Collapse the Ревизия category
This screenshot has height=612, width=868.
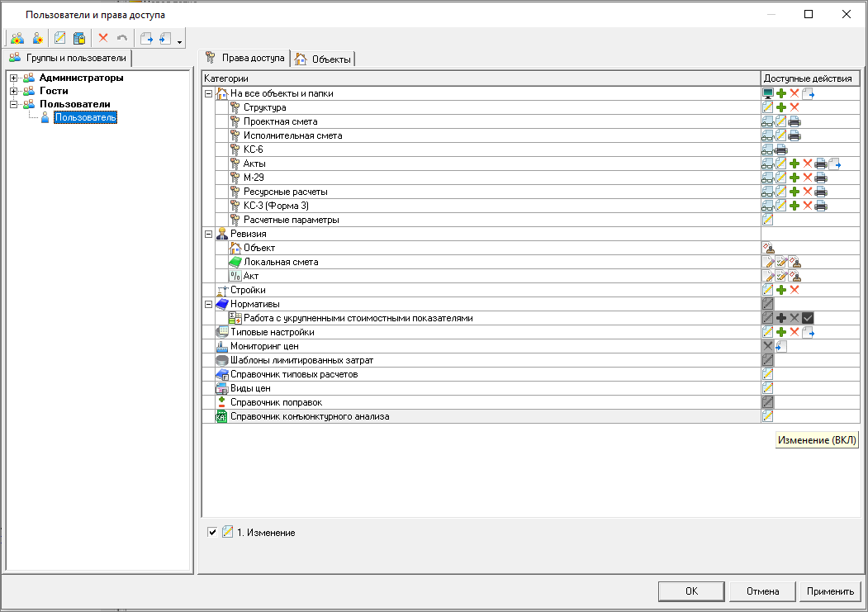coord(208,235)
